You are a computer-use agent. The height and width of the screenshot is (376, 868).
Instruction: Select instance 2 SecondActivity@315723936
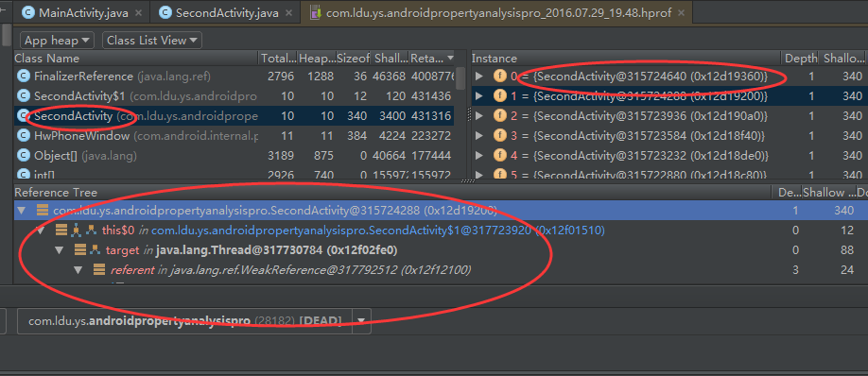point(668,116)
